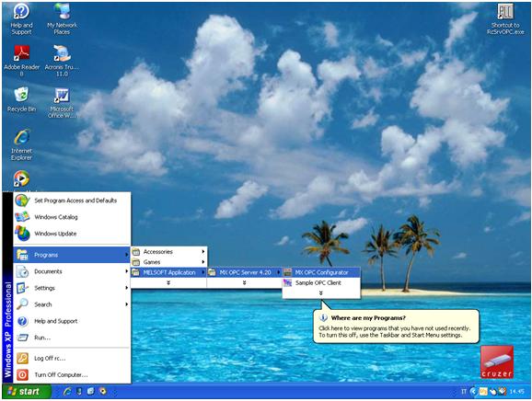This screenshot has width=532, height=401.
Task: Select My Network Places desktop icon
Action: [62, 19]
